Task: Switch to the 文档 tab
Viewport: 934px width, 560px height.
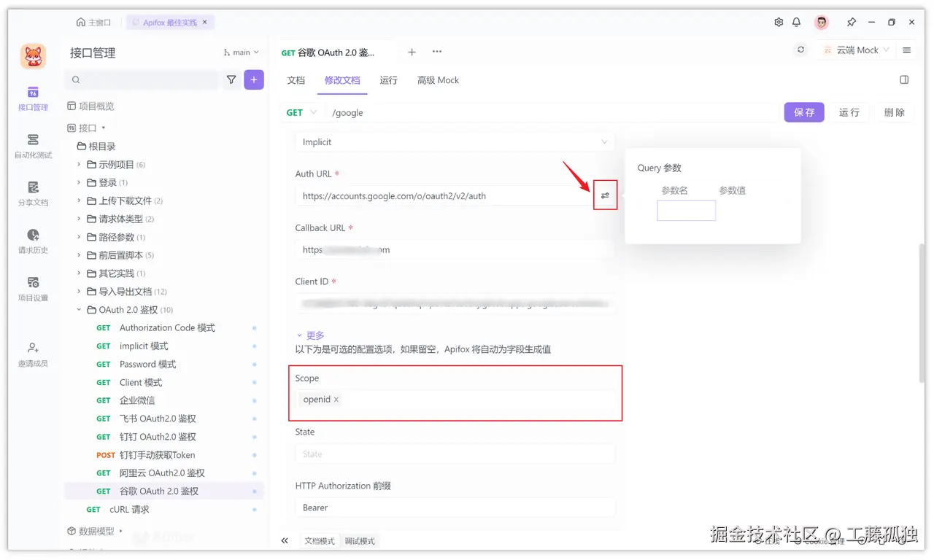Action: point(296,80)
